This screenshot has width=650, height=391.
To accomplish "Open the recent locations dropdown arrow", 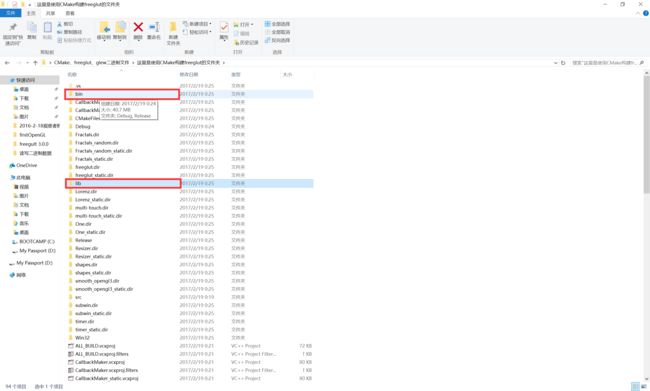I will [27, 63].
